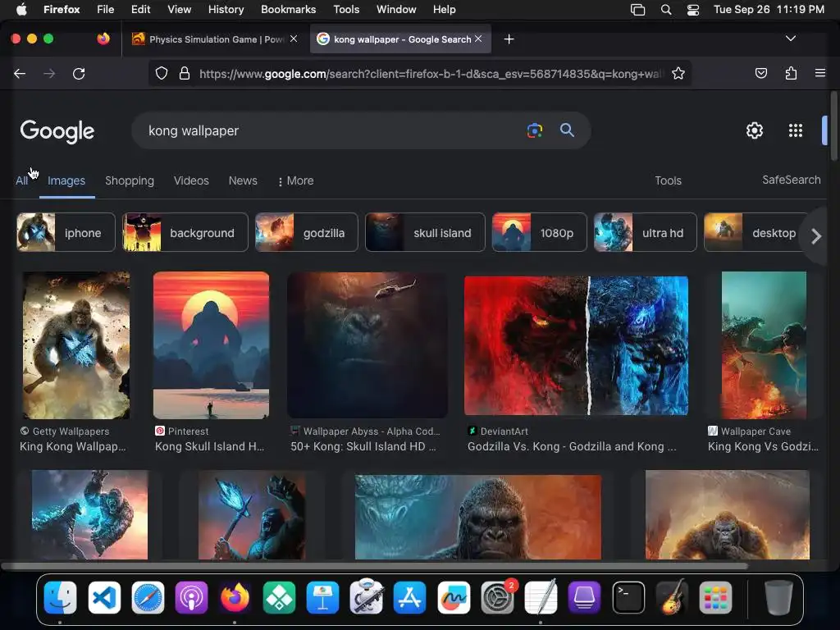Viewport: 840px width, 630px height.
Task: Filter results with the godzilla chip
Action: click(307, 232)
